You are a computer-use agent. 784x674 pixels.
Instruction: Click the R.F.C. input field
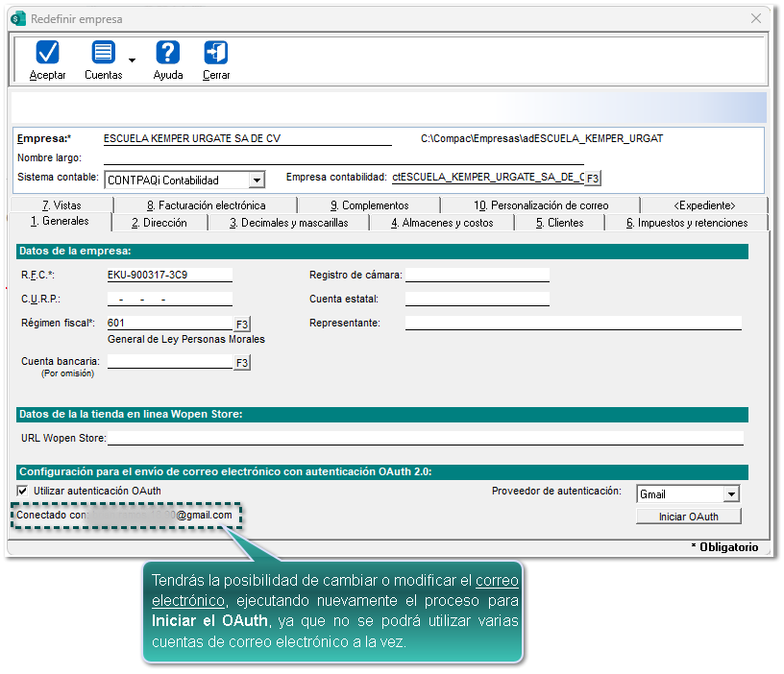tap(169, 275)
